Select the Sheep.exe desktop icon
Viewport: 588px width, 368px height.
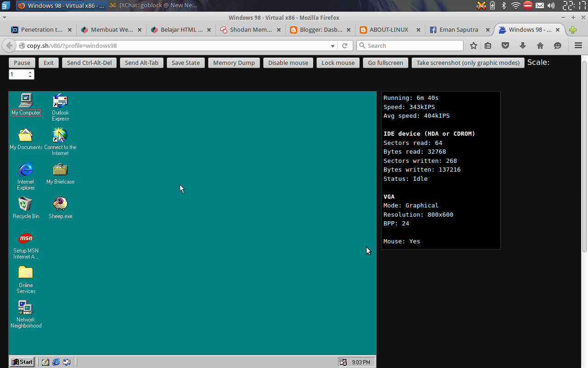(x=60, y=208)
